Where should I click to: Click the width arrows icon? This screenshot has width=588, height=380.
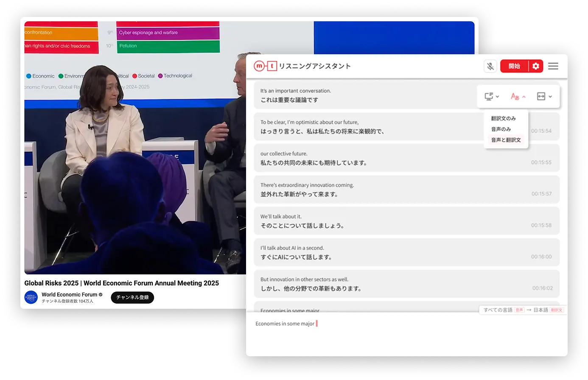pos(541,97)
